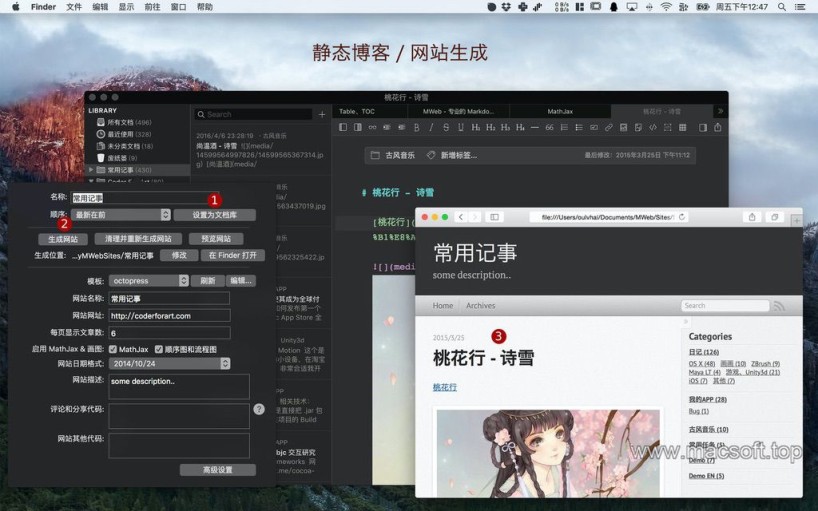Screen dimensions: 818x511
Task: Click the Italic formatting icon
Action: 432,128
